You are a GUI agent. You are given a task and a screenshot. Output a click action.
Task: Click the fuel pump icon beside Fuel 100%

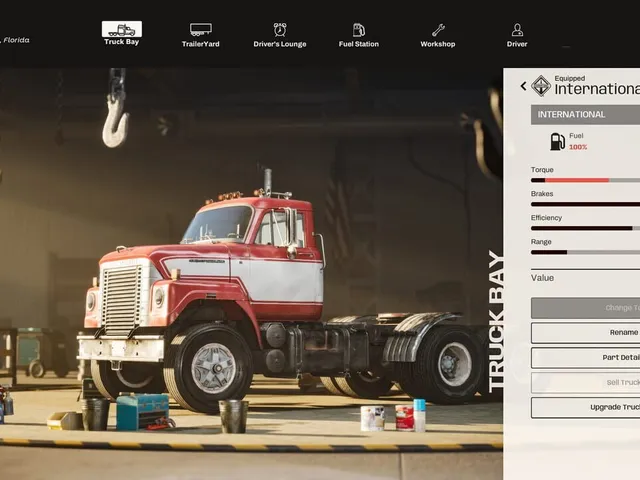(x=557, y=142)
